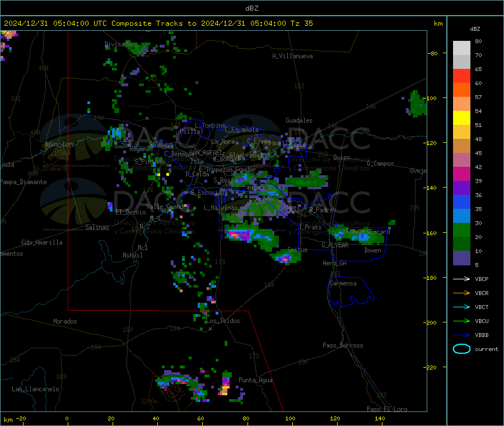Click the 'Valle_Grande' map label

pyautogui.click(x=166, y=207)
